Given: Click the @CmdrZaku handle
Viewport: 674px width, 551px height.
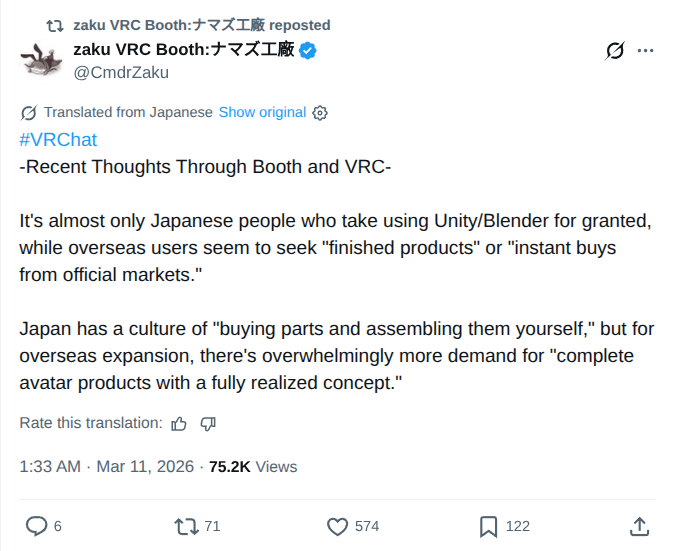Looking at the screenshot, I should click(121, 73).
